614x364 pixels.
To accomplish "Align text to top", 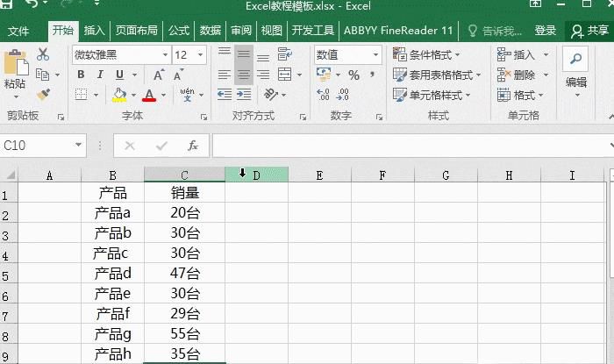I will [225, 52].
